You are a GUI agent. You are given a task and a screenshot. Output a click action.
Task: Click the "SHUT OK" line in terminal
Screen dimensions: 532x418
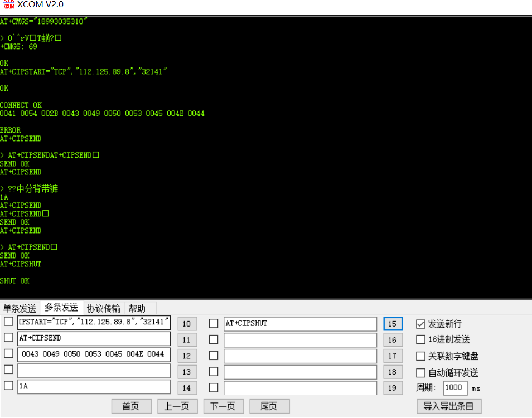pos(14,281)
